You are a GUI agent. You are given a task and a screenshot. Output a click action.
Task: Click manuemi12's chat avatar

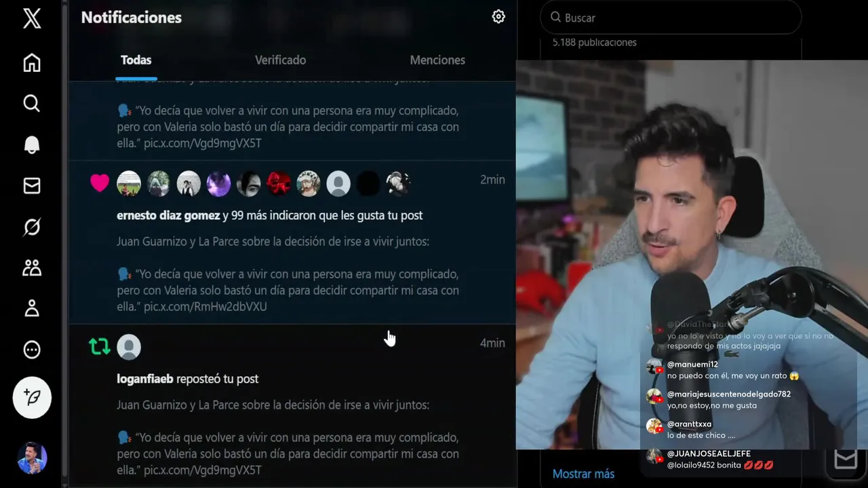pos(654,367)
